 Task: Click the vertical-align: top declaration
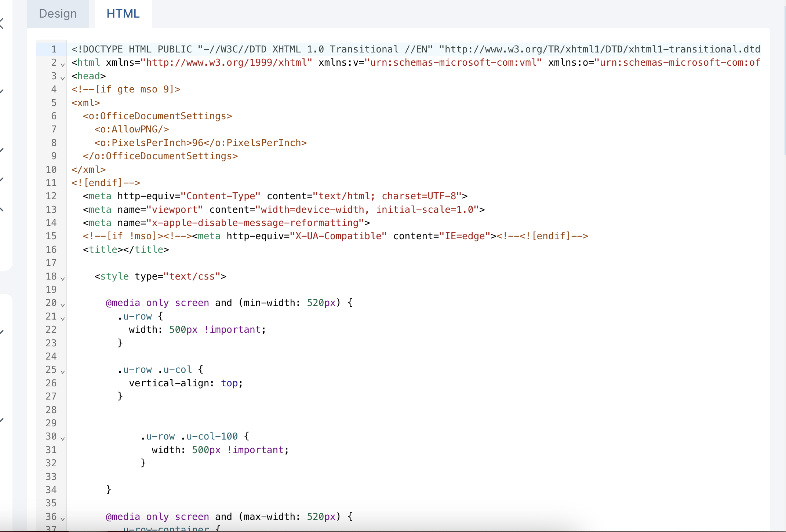click(x=185, y=383)
